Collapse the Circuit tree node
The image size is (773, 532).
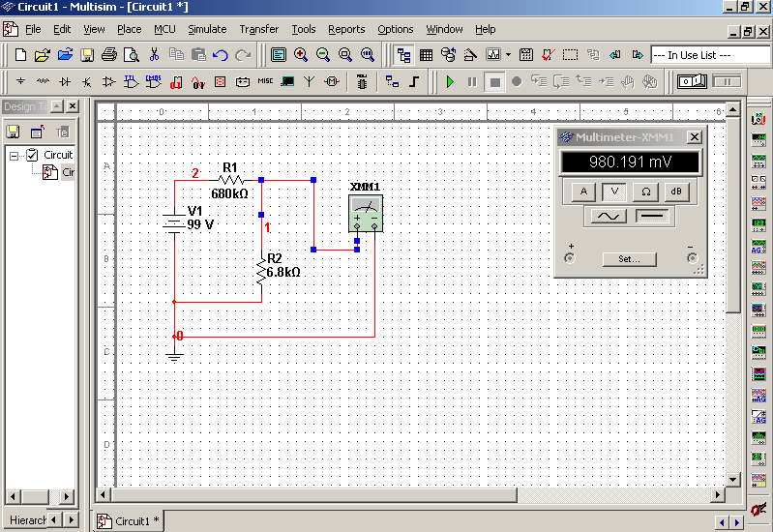14,156
